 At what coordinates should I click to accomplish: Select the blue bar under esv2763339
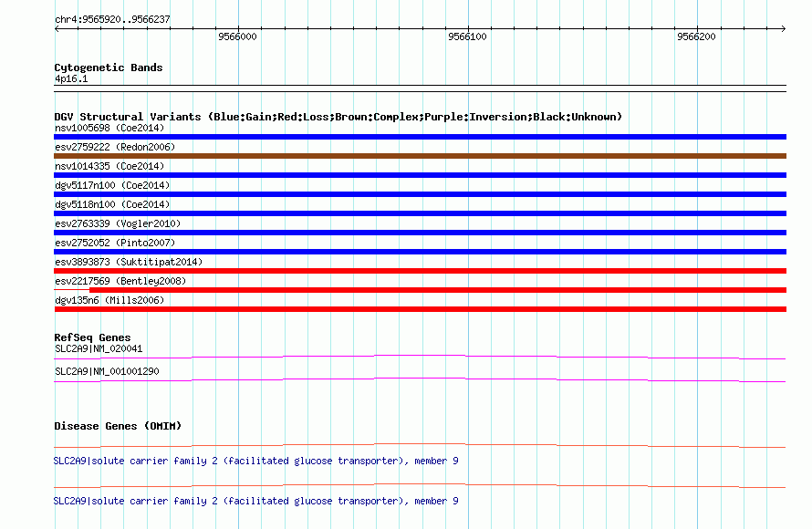point(420,233)
